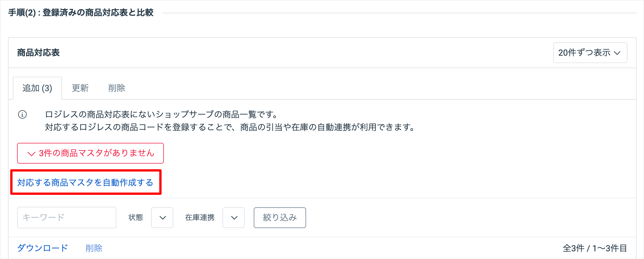644x259 pixels.
Task: Expand 3件の商品マスタがありません warning
Action: pos(90,153)
